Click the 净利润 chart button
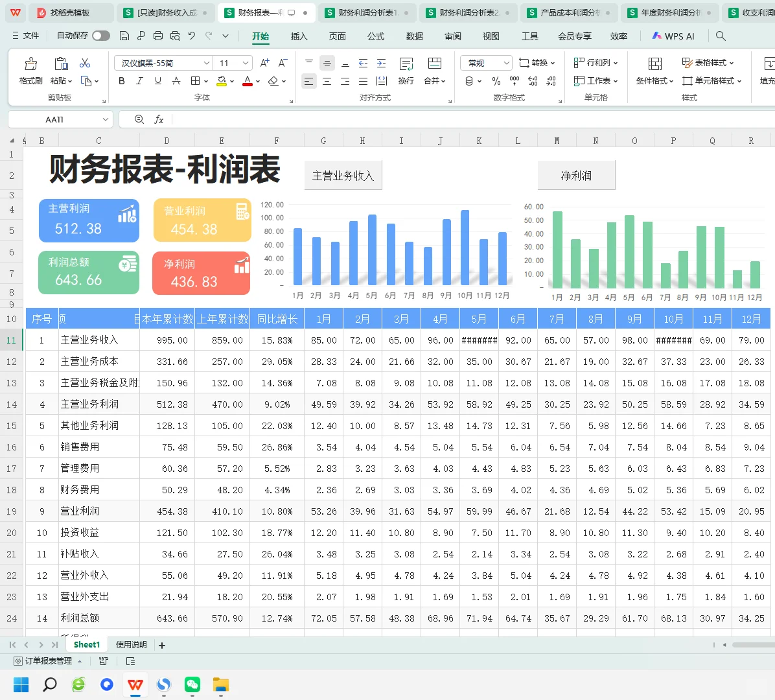The image size is (775, 700). tap(576, 176)
